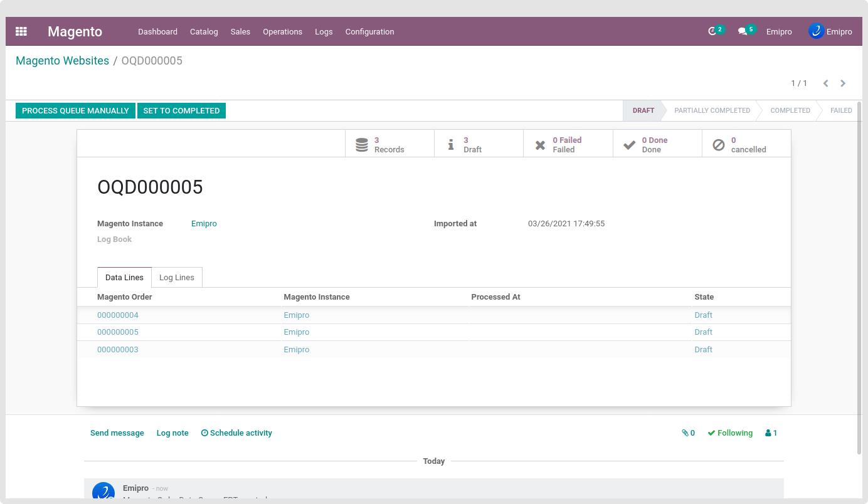Select the Partially Completed status stage
This screenshot has width=868, height=504.
[x=712, y=110]
